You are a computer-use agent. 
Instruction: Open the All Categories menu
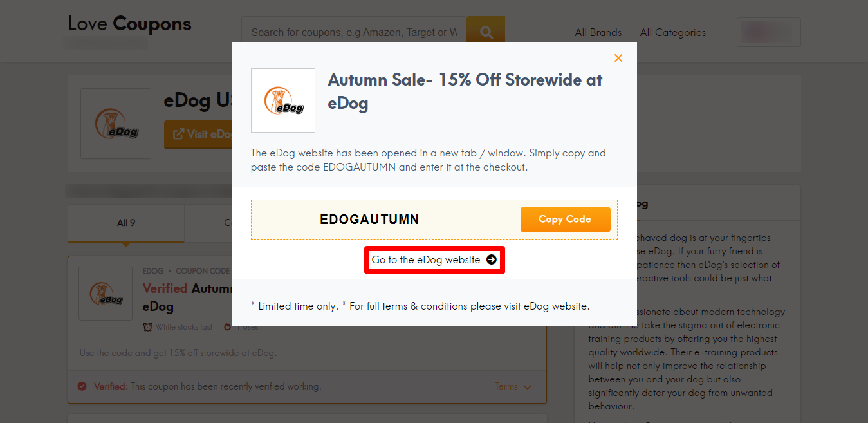click(x=672, y=32)
